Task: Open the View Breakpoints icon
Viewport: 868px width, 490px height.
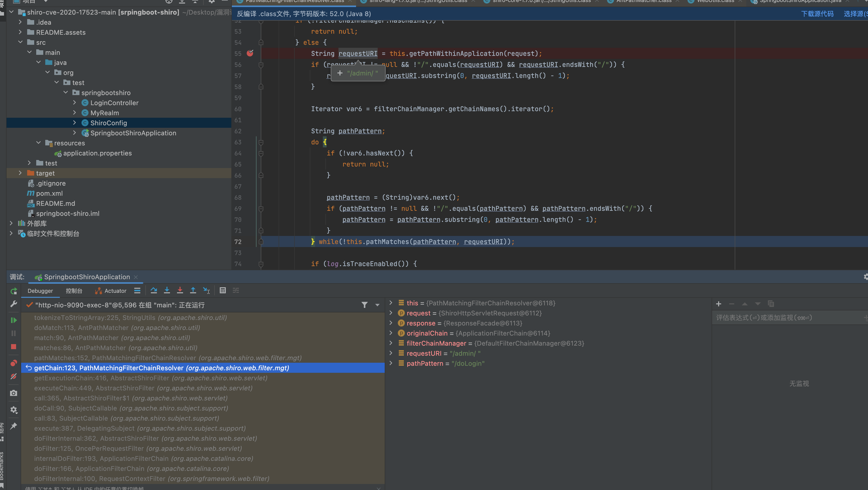Action: click(14, 363)
